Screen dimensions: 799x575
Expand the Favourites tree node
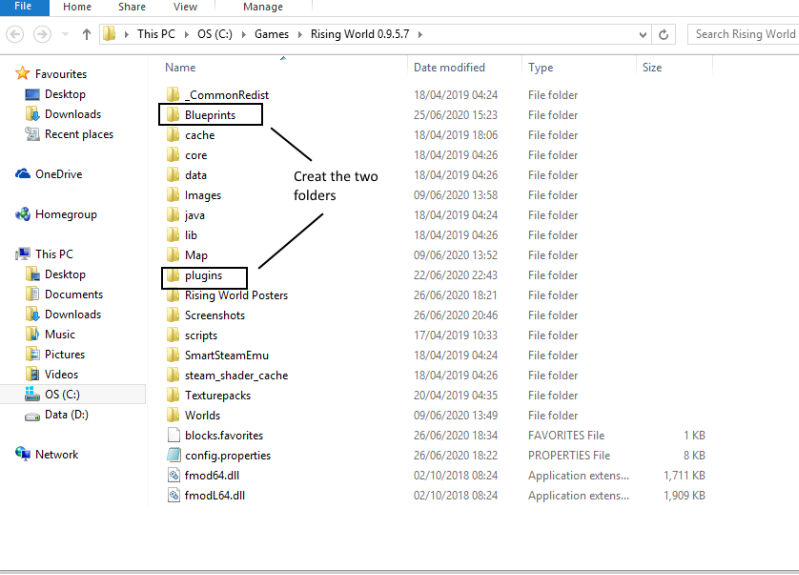point(7,74)
